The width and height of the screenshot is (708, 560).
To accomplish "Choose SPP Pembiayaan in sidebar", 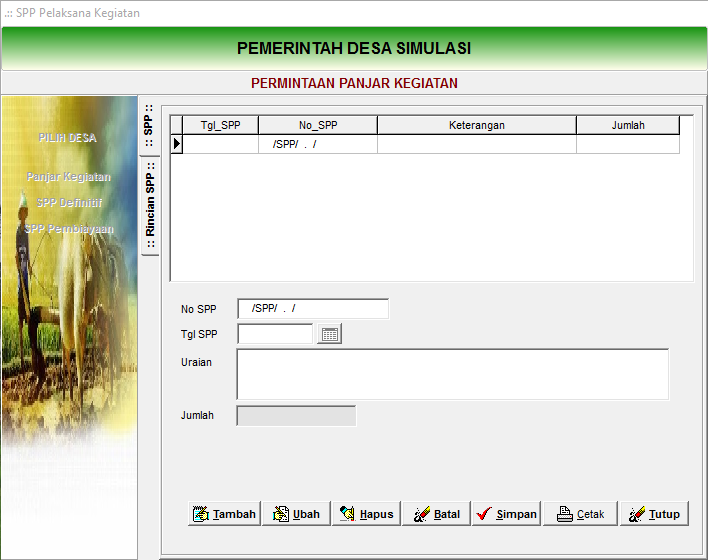I will [68, 229].
